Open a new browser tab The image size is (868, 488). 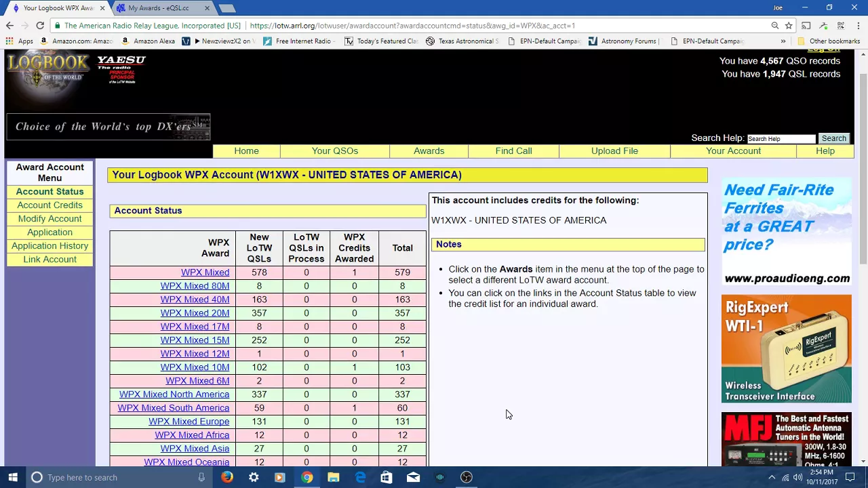click(227, 8)
